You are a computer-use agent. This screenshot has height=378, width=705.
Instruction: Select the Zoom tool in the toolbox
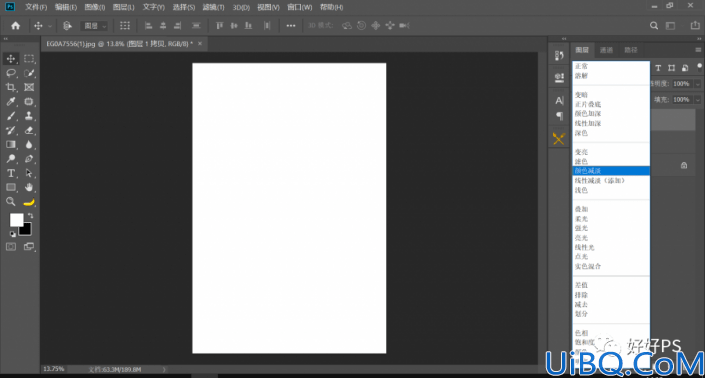tap(11, 202)
